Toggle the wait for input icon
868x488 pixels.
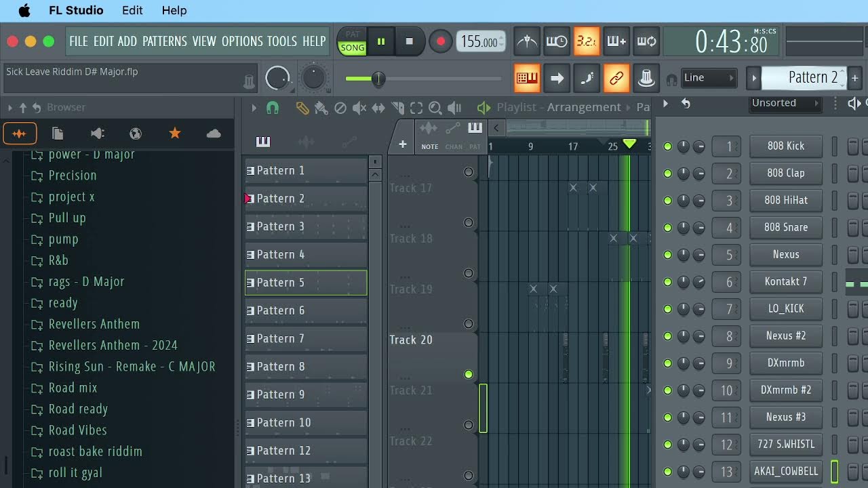pyautogui.click(x=557, y=41)
